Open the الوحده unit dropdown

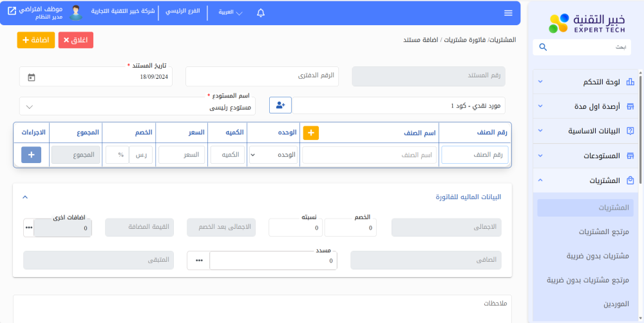coord(274,155)
